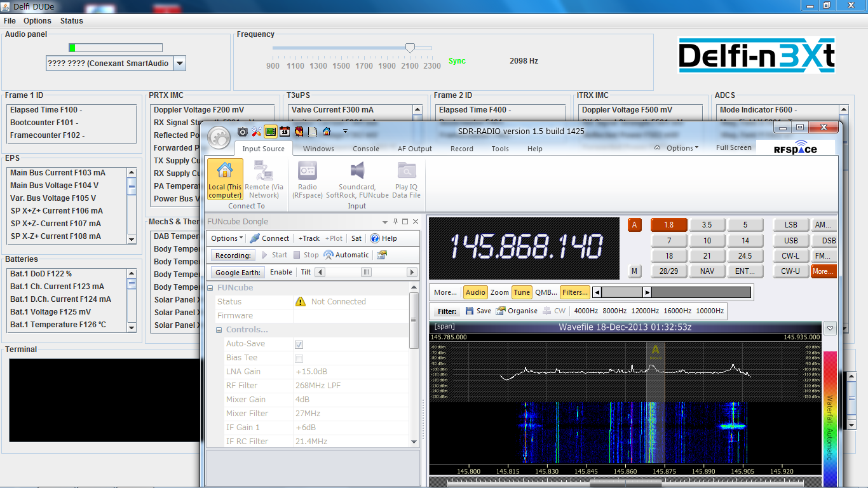Image resolution: width=868 pixels, height=488 pixels.
Task: Choose Radio (RFspace) input
Action: coord(308,179)
